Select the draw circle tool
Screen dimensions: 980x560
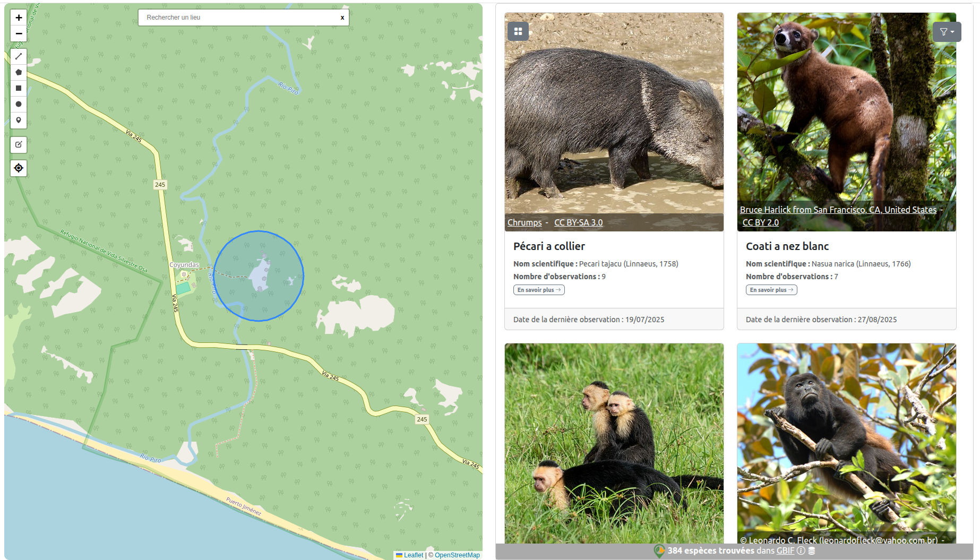(19, 104)
